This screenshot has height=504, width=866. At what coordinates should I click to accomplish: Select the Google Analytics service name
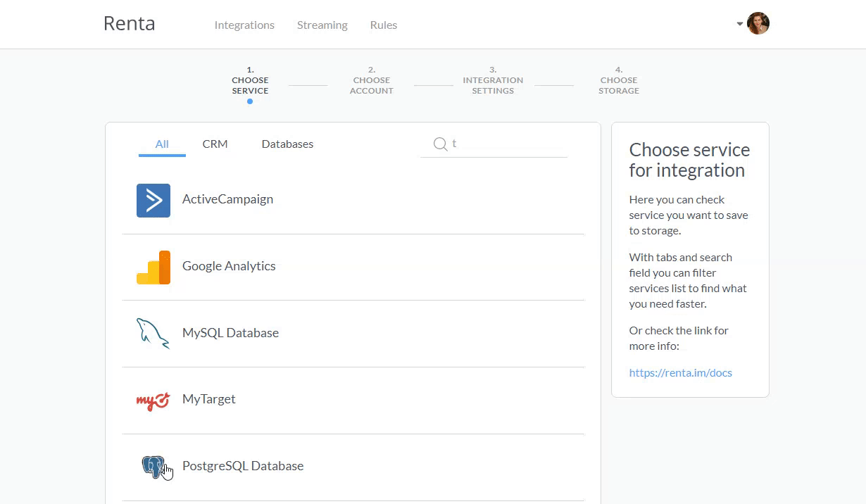[229, 266]
